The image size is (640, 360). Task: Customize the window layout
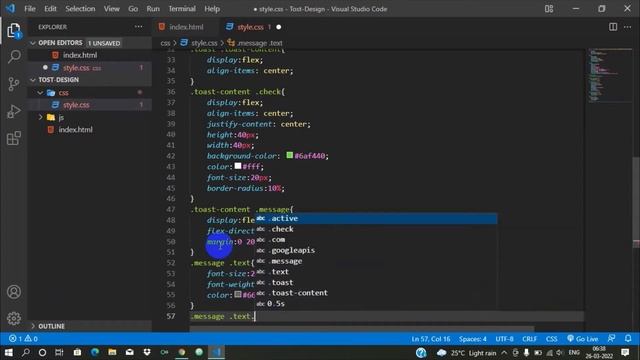click(x=549, y=9)
